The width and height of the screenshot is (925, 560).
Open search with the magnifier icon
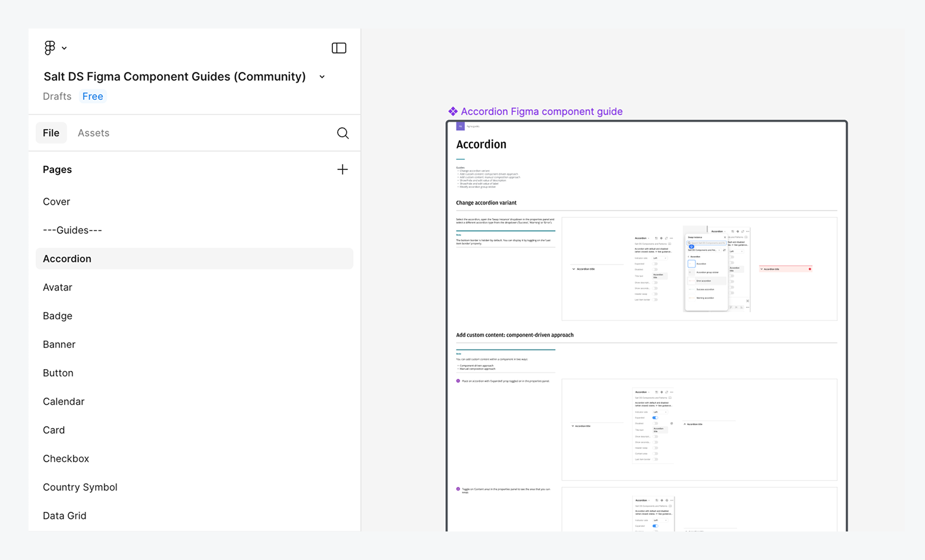click(x=342, y=133)
